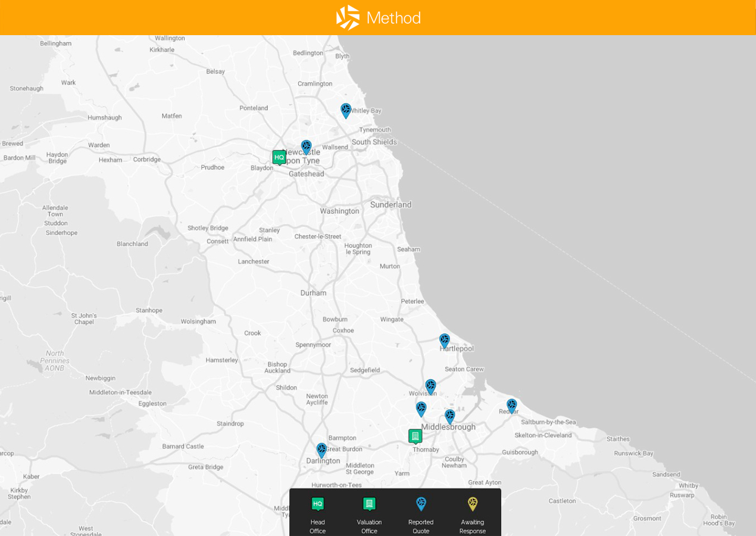Select the blue marker at Wolviston
Image resolution: width=756 pixels, height=536 pixels.
(x=430, y=387)
